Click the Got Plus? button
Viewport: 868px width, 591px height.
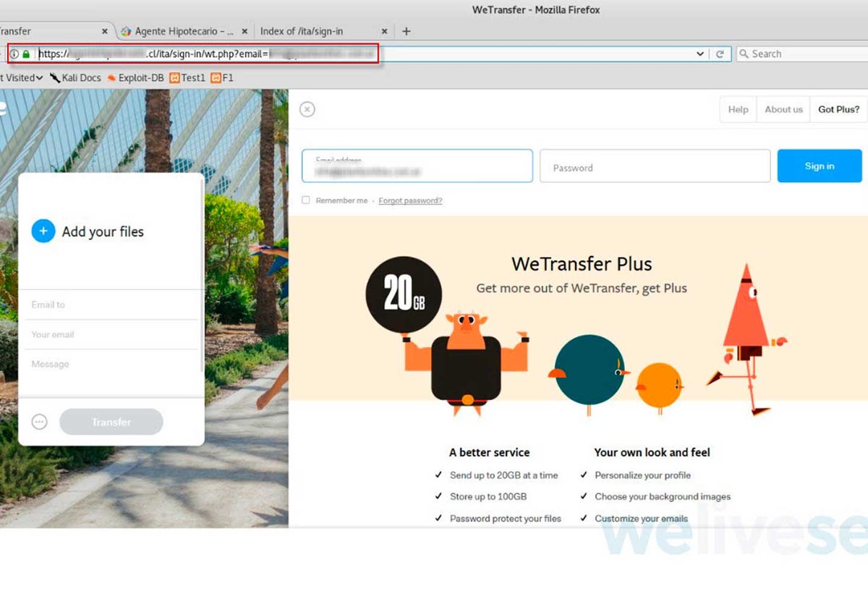838,109
